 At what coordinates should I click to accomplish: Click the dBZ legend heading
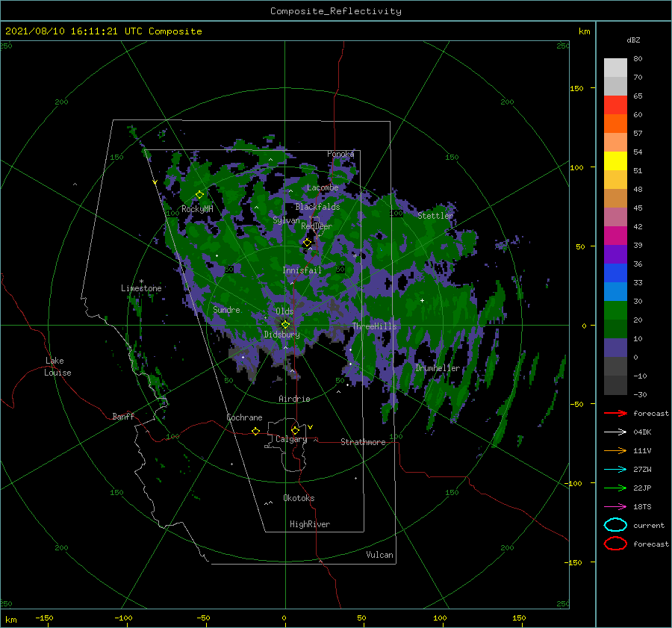[x=633, y=40]
